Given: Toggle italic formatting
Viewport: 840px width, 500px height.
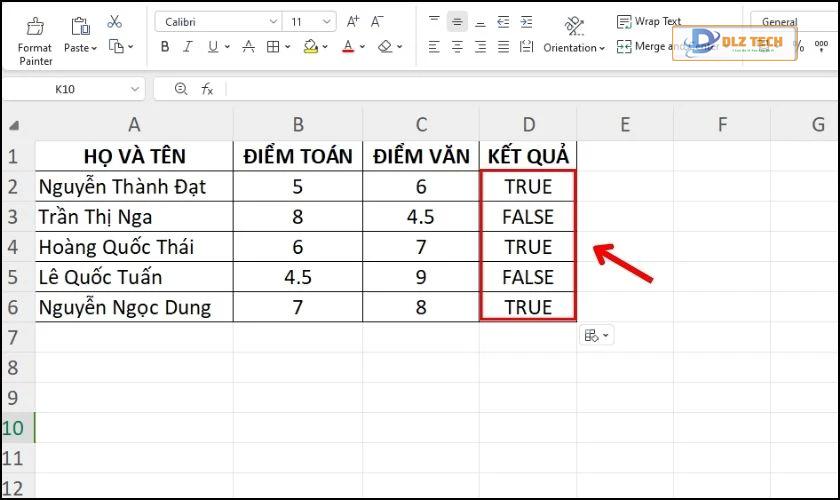Looking at the screenshot, I should pyautogui.click(x=188, y=47).
